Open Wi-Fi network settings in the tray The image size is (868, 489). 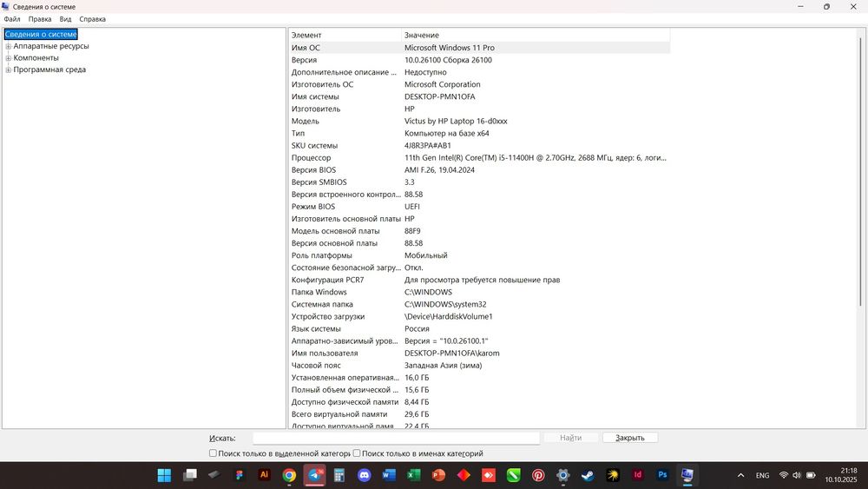[x=784, y=475]
